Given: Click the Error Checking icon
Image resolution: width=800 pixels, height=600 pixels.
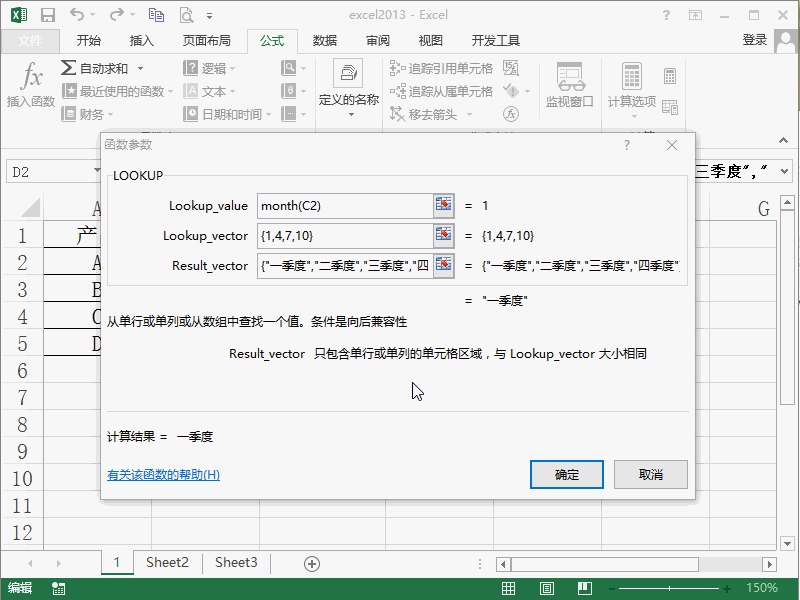Looking at the screenshot, I should tap(511, 91).
